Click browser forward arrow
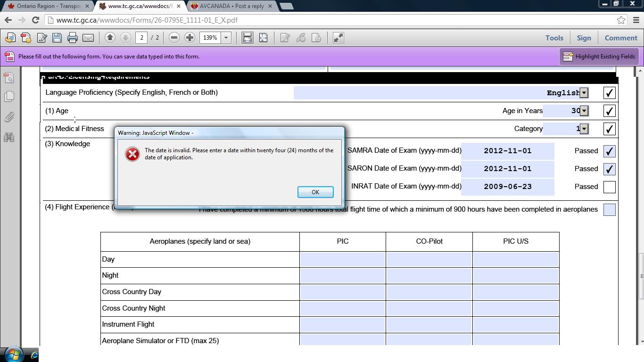The image size is (644, 362). 22,20
